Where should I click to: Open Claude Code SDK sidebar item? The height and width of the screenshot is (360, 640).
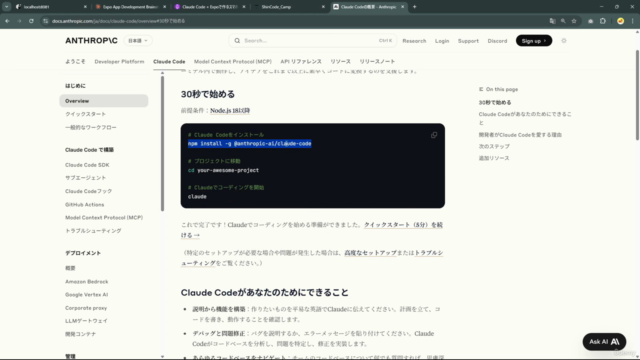click(x=87, y=165)
